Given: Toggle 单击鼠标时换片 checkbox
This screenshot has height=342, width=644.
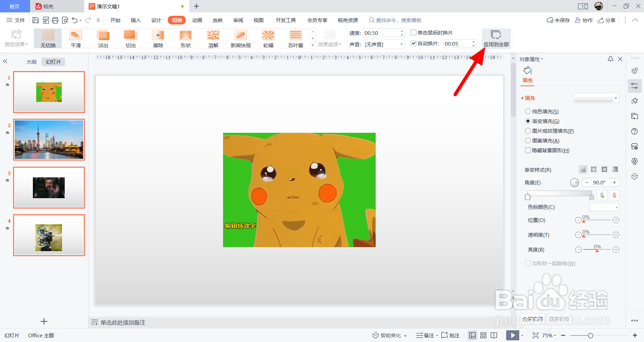Looking at the screenshot, I should coord(414,33).
